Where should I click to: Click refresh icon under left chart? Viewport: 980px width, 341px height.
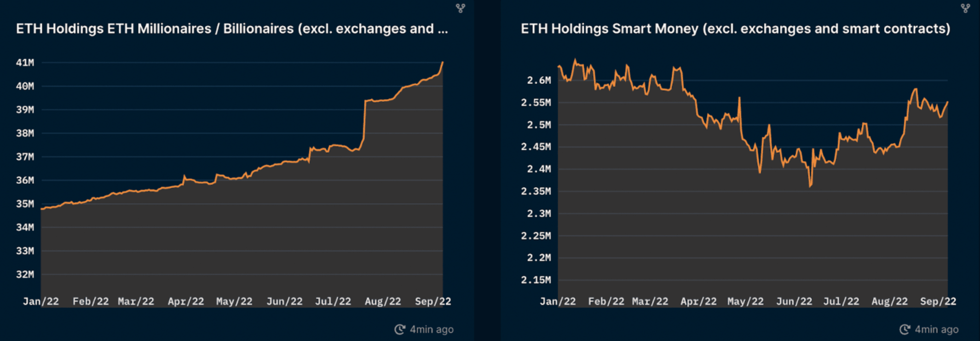tap(400, 329)
